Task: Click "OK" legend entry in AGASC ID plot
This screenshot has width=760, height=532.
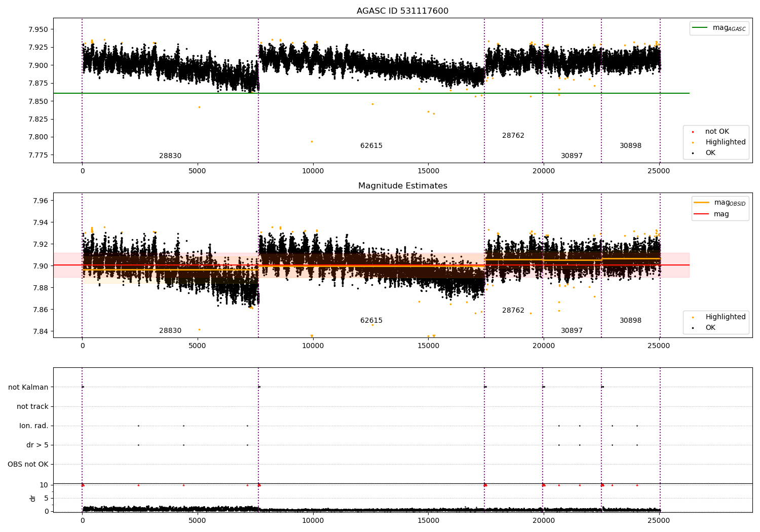Action: tap(705, 153)
